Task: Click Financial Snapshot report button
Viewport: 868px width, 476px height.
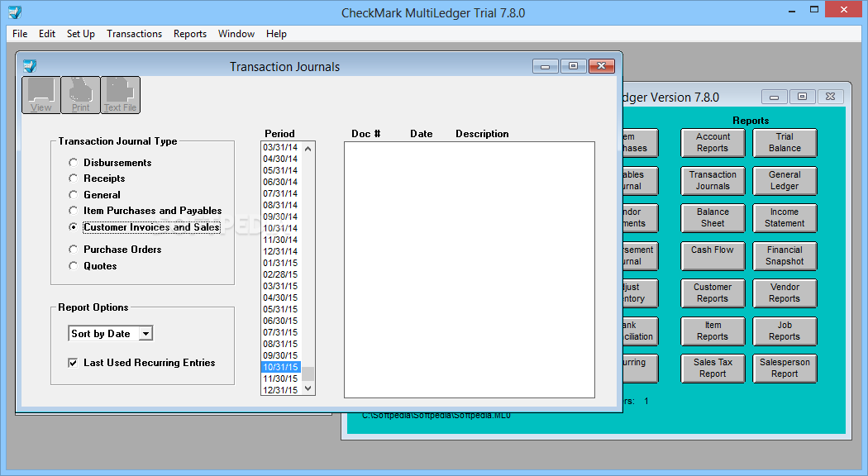Action: coord(785,255)
